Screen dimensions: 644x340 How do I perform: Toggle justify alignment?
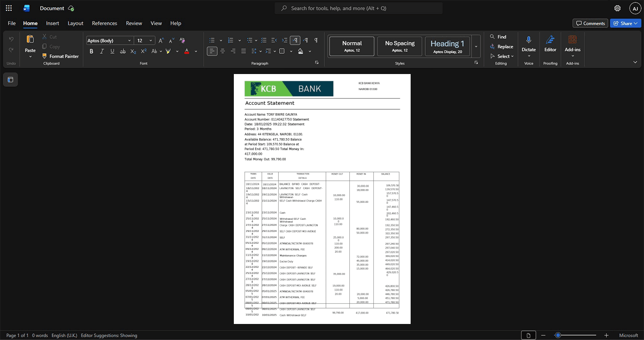tap(243, 51)
